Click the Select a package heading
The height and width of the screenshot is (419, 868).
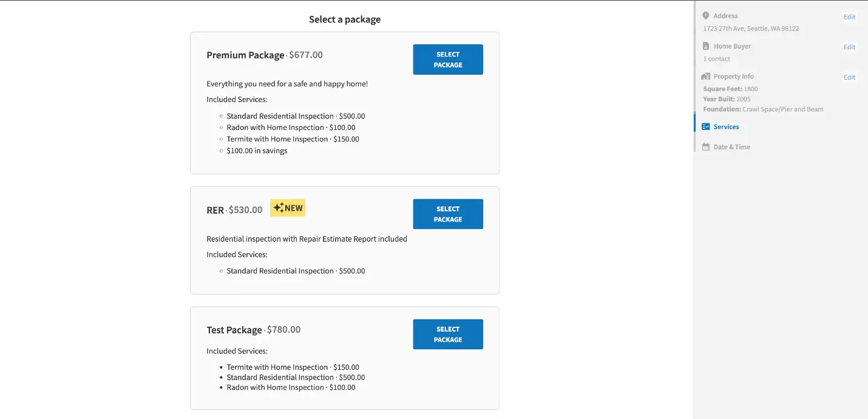345,19
